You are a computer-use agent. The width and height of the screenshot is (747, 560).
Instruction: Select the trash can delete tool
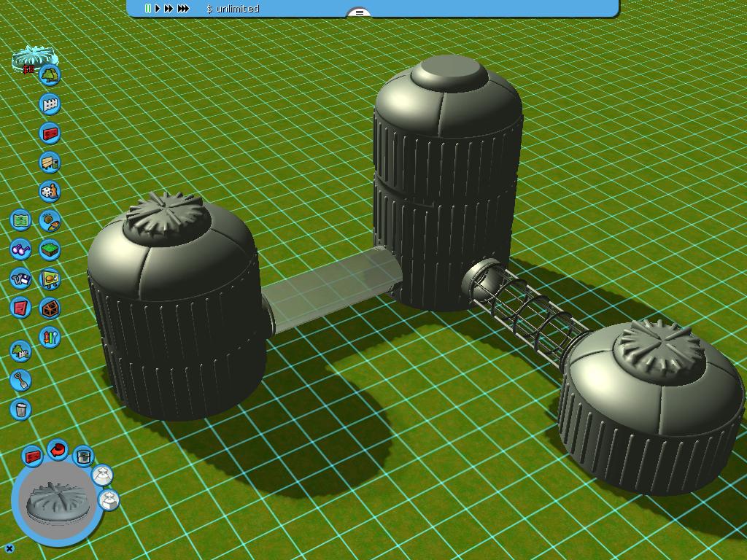(x=20, y=410)
